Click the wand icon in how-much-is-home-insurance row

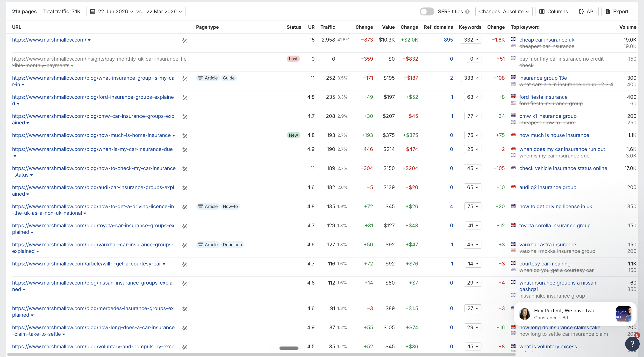(x=185, y=136)
